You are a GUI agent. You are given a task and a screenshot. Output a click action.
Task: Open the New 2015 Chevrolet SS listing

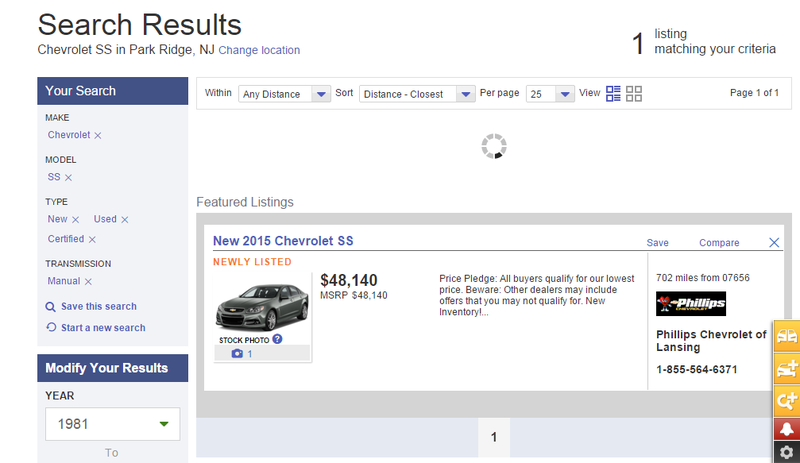(283, 241)
